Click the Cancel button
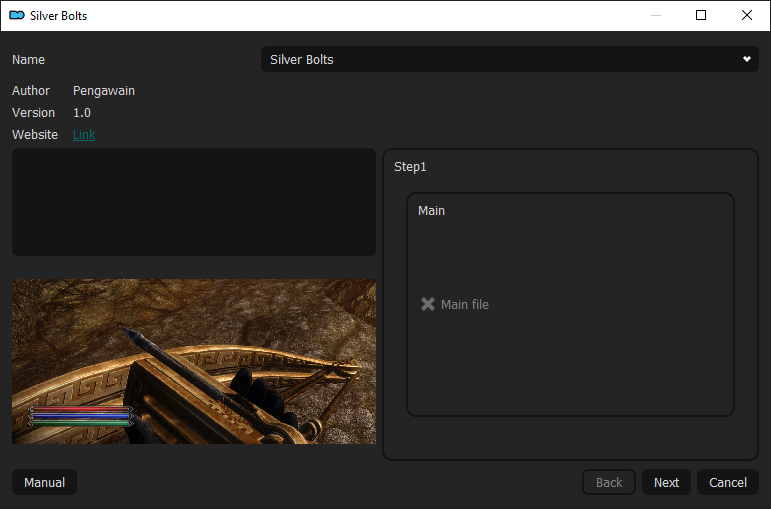771x509 pixels. [728, 482]
